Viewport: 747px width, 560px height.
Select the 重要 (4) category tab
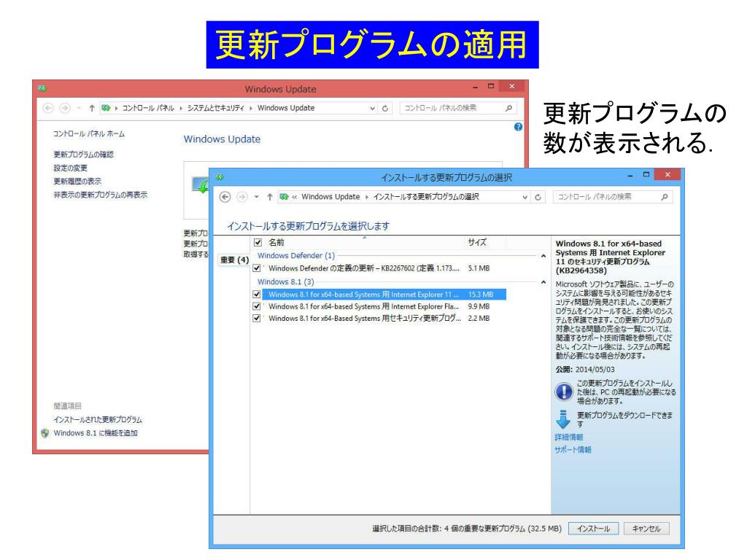[234, 260]
